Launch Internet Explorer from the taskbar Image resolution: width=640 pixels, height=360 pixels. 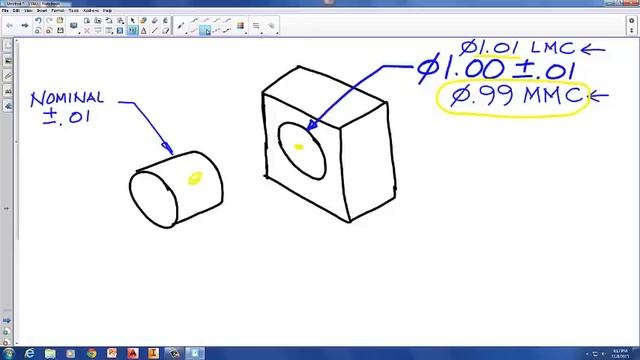coord(29,353)
